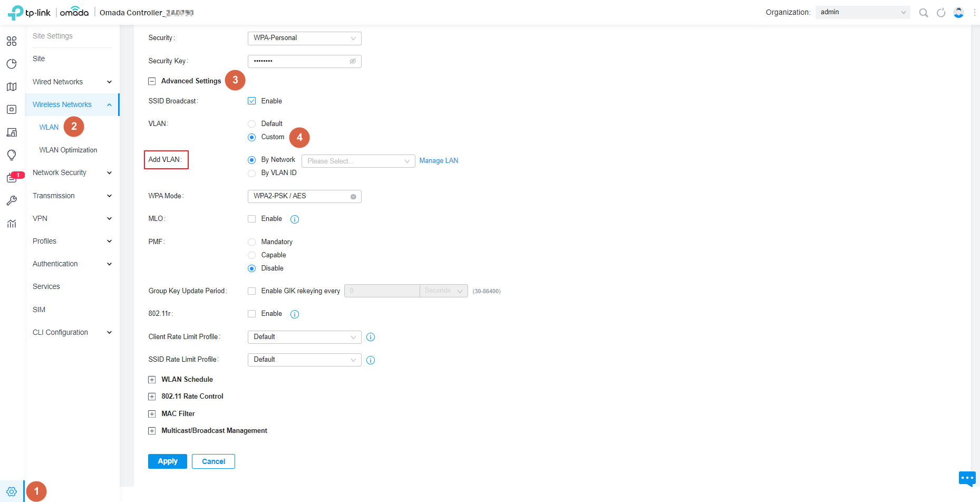The image size is (980, 502).
Task: Enable the 802.11r checkbox
Action: point(252,314)
